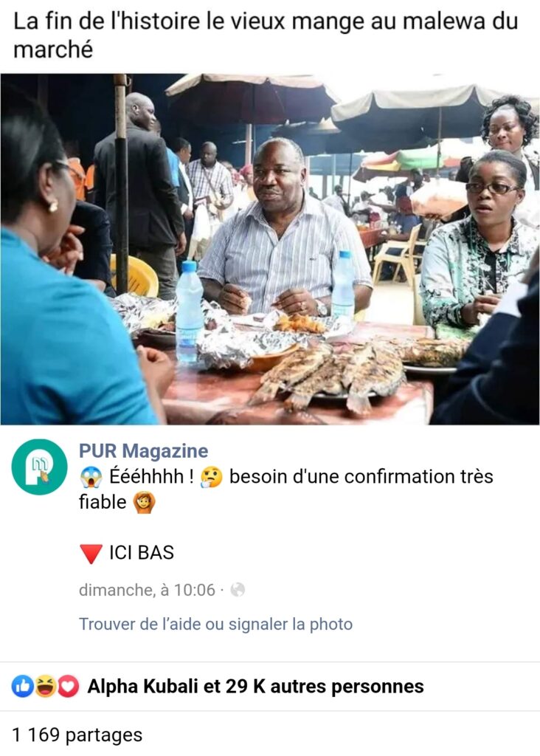540x756 pixels.
Task: Open the market meal photo full view
Action: [x=270, y=250]
